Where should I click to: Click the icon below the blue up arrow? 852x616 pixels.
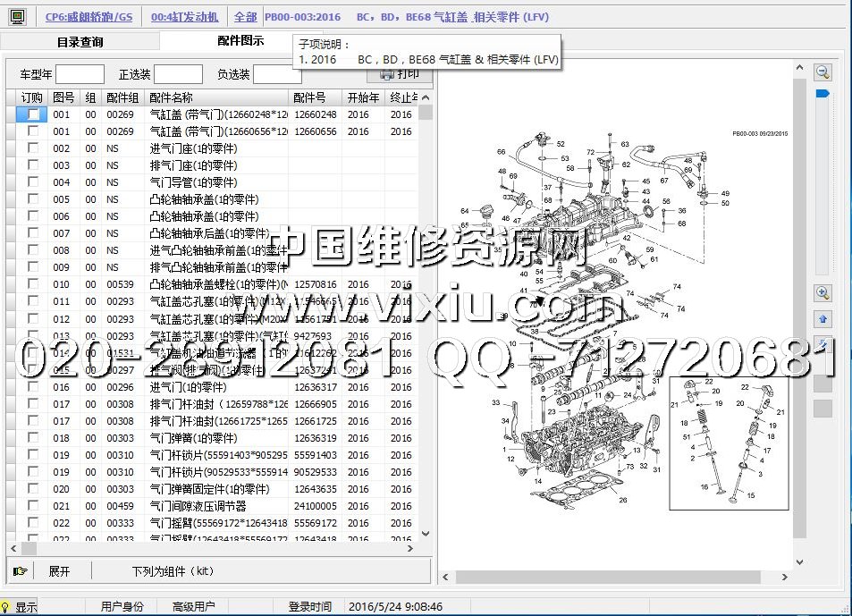(823, 345)
